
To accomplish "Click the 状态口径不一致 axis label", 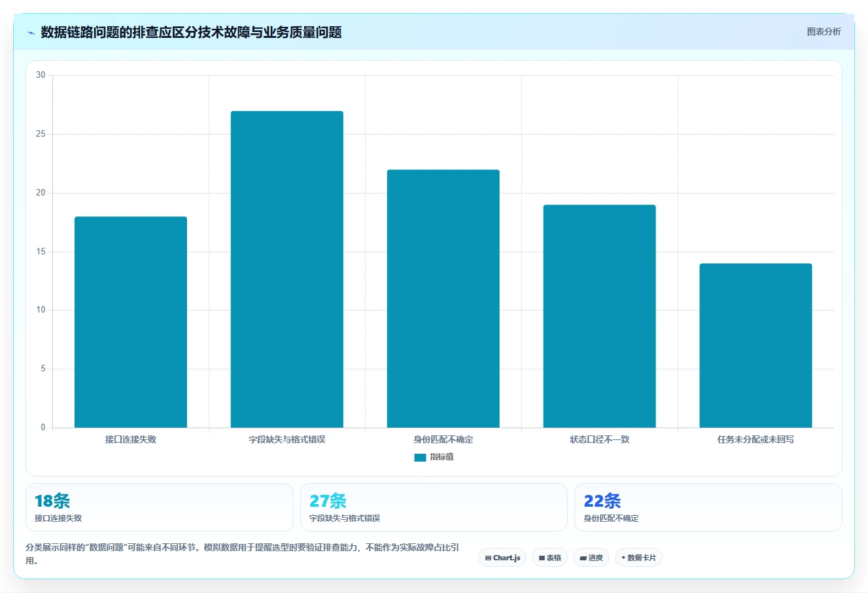I will [600, 439].
